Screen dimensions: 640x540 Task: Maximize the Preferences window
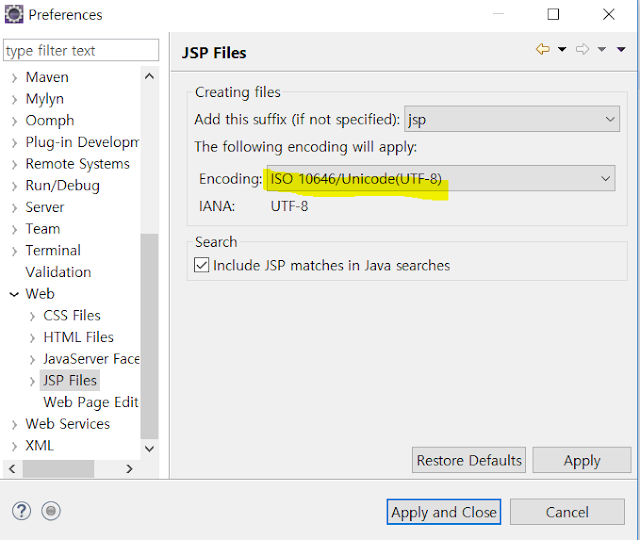(553, 14)
